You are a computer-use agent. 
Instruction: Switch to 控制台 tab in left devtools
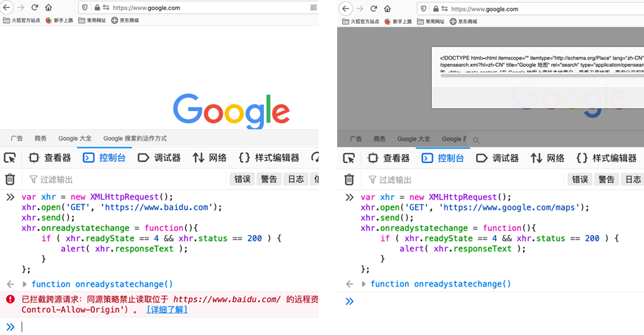tap(104, 157)
